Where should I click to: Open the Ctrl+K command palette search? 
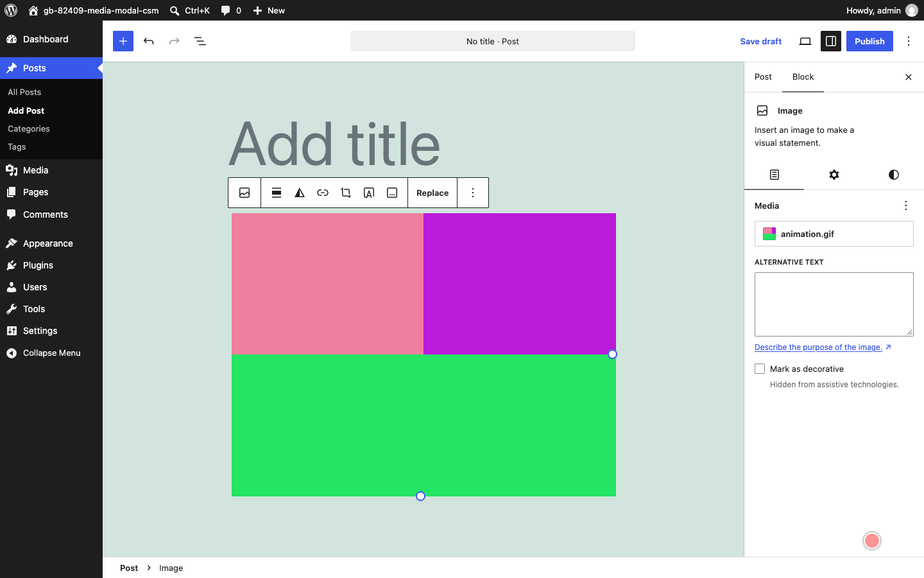click(x=190, y=10)
